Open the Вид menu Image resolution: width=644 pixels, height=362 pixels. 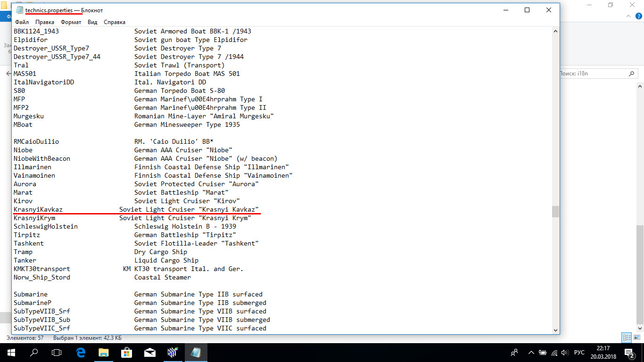click(92, 22)
